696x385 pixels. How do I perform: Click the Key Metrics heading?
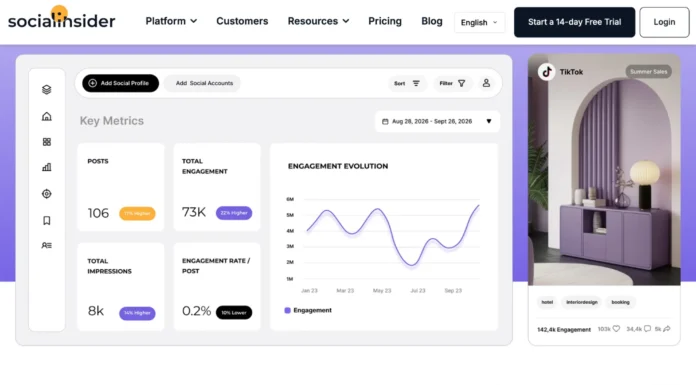(112, 121)
